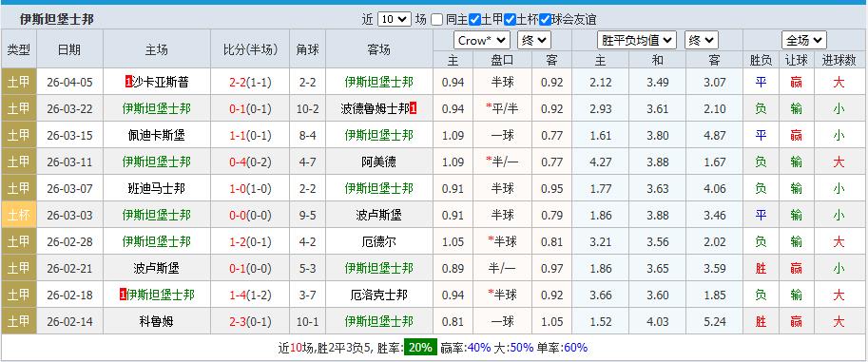Click the 土杯 type cell on 26-03-03
The height and width of the screenshot is (362, 868).
click(x=19, y=216)
